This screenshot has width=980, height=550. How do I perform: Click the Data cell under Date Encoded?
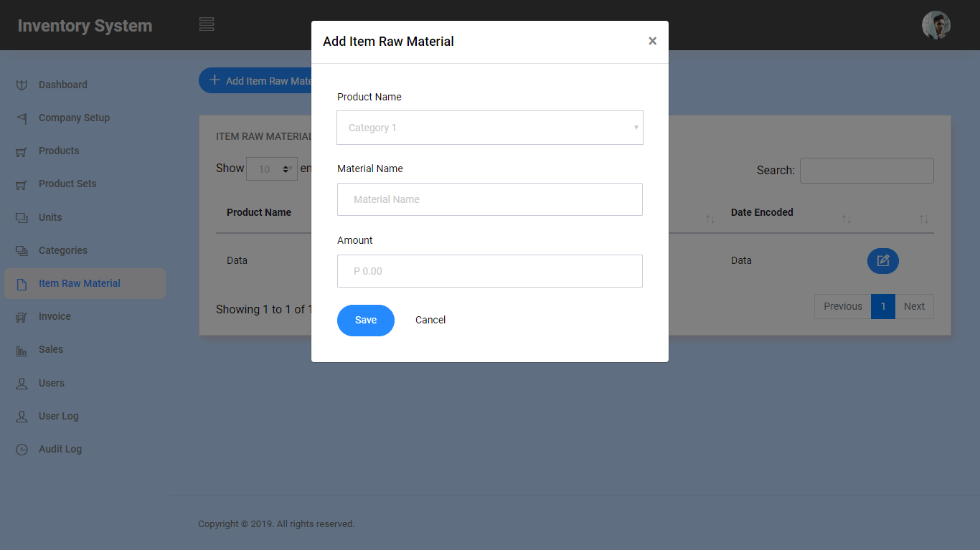(741, 260)
